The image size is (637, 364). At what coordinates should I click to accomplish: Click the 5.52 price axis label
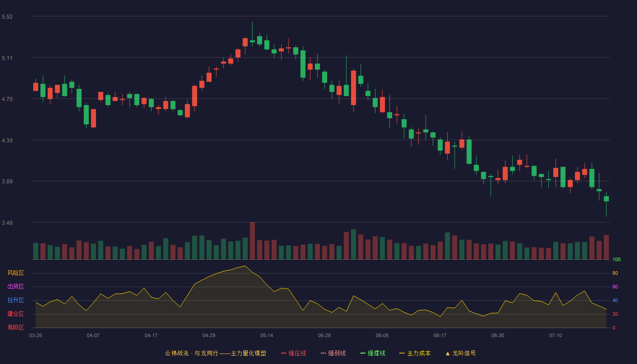pos(7,17)
